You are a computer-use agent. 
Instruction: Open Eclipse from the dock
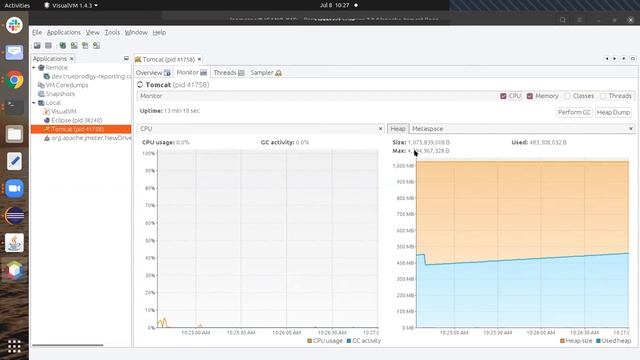[14, 216]
